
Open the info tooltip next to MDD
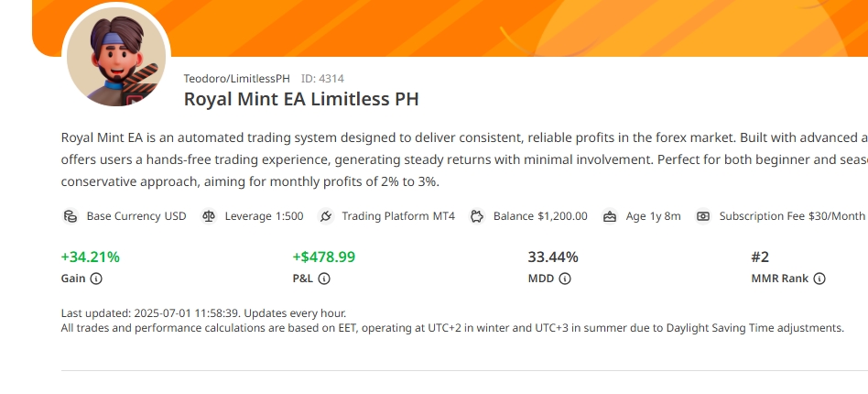[x=565, y=279]
